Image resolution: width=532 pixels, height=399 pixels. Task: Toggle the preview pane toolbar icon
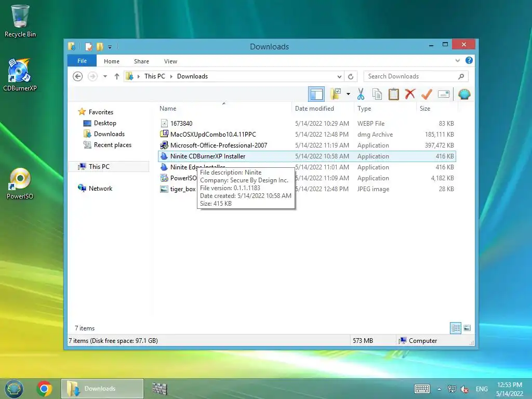tap(316, 94)
